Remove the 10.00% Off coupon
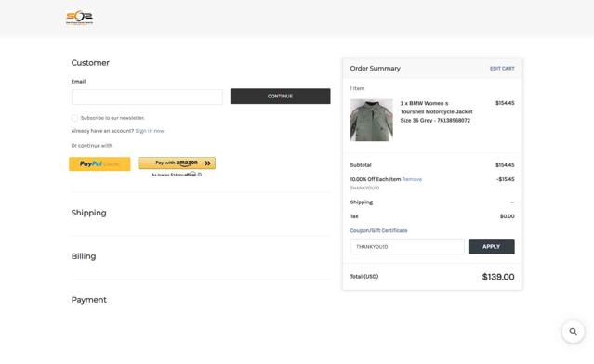The image size is (594, 364). [412, 179]
